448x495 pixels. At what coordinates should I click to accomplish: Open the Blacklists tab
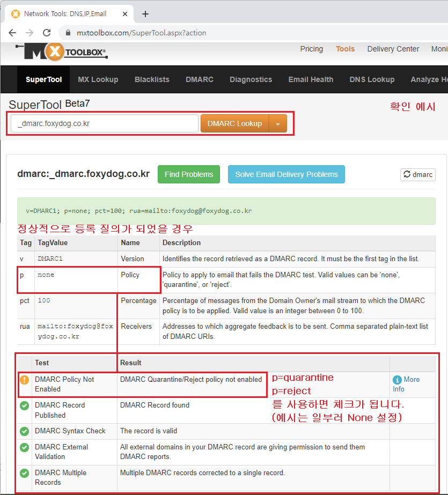click(152, 79)
